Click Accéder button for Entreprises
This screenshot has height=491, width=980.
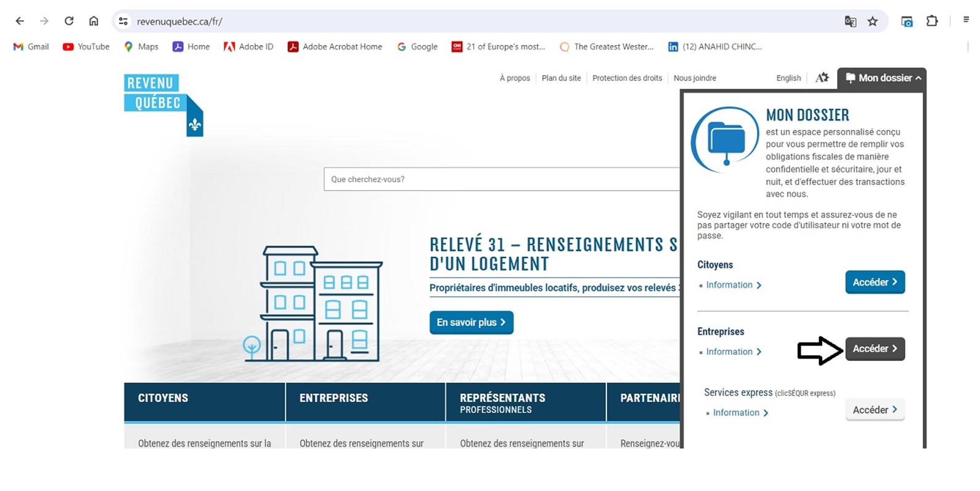[x=875, y=349]
